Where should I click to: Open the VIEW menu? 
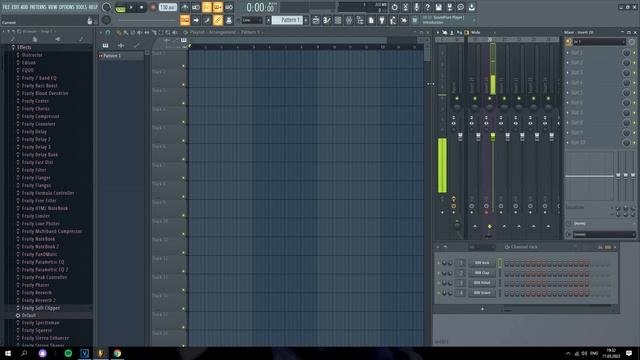53,7
